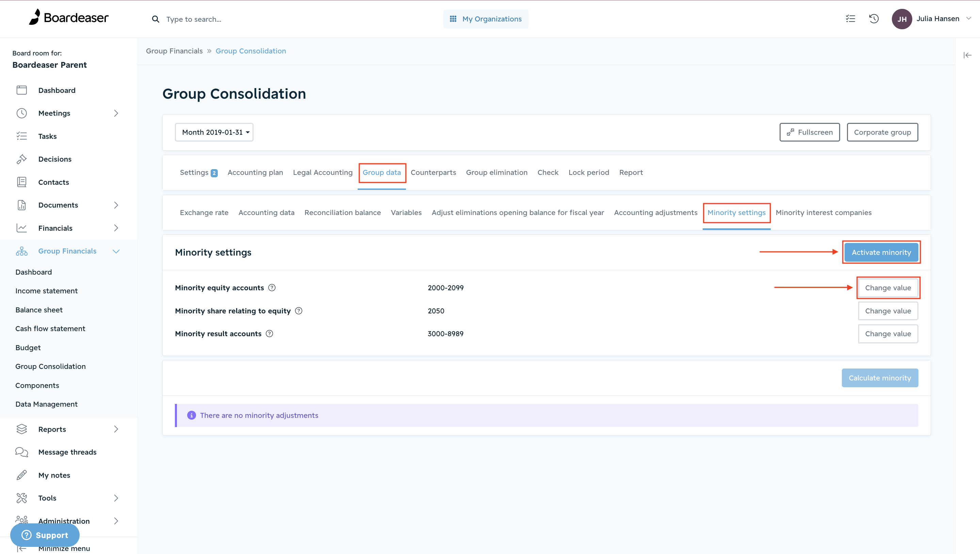Open the Exchange rate sub-tab
The height and width of the screenshot is (554, 980).
coord(204,213)
